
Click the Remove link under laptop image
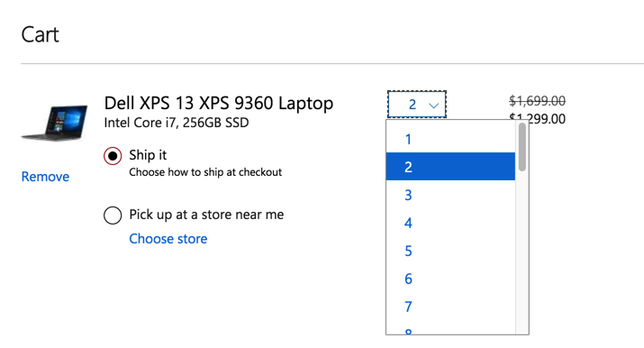(x=45, y=177)
